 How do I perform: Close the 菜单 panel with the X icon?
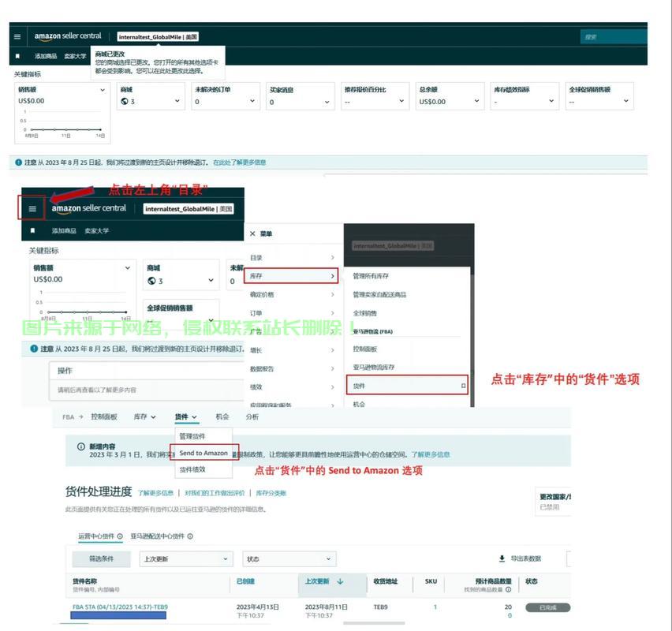252,234
